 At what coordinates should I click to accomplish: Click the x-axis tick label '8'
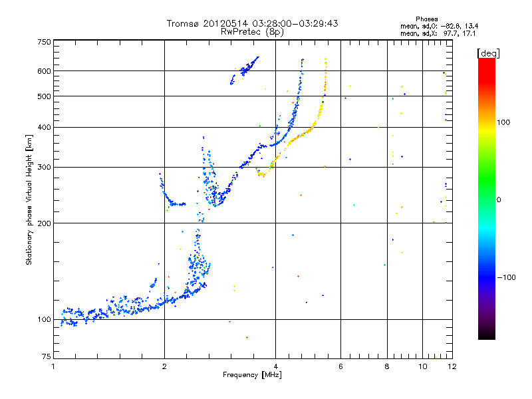pyautogui.click(x=387, y=366)
